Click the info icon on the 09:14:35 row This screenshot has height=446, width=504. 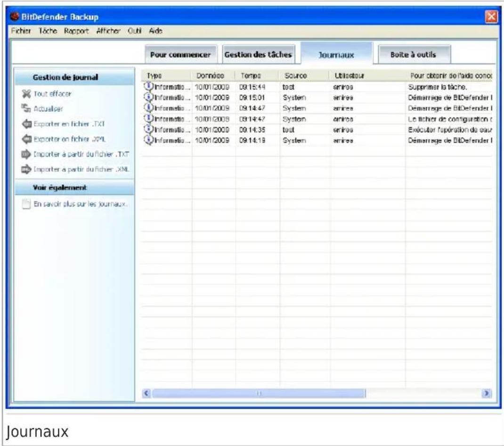pos(148,129)
